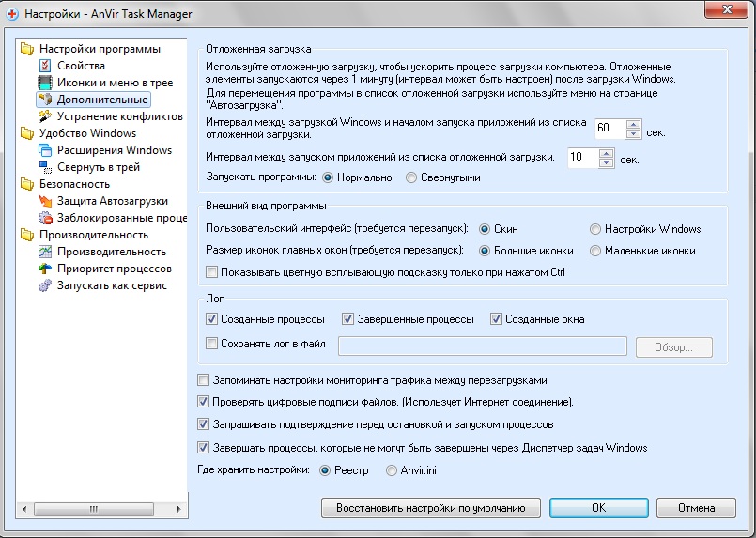Click the Иконки и меню в трее icon
756x538 pixels.
pyautogui.click(x=45, y=83)
